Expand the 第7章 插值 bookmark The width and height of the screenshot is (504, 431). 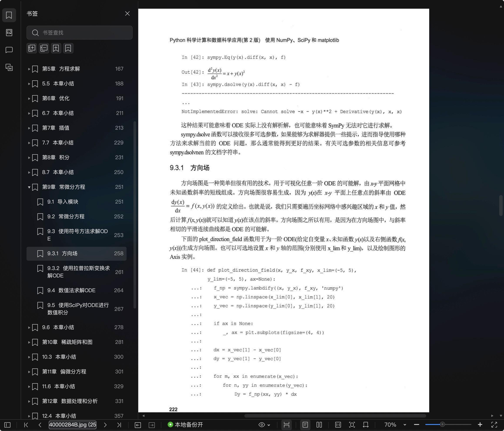(29, 128)
